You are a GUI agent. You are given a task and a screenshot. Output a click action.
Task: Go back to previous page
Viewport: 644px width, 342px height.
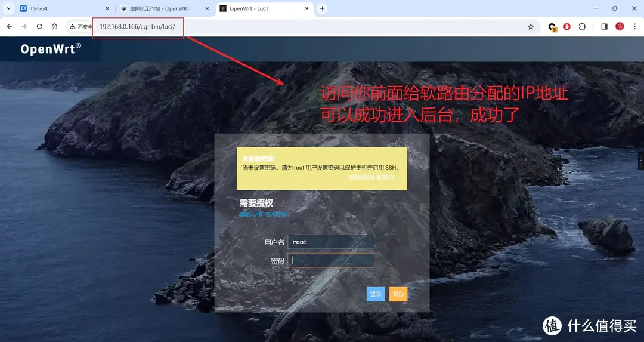point(9,26)
